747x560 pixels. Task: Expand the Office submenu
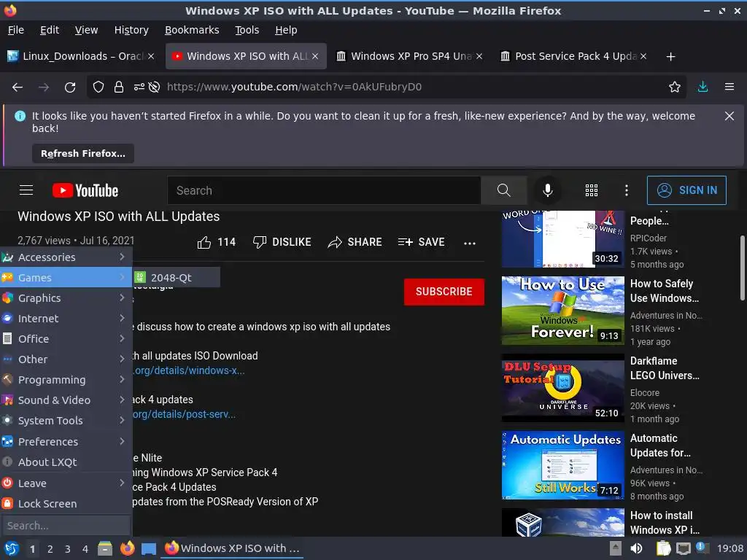click(x=66, y=339)
